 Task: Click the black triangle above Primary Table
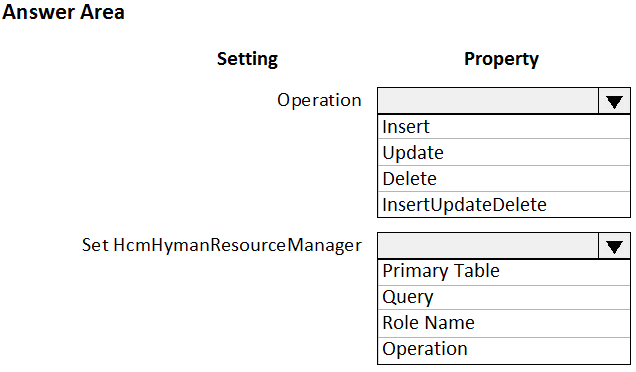click(614, 247)
